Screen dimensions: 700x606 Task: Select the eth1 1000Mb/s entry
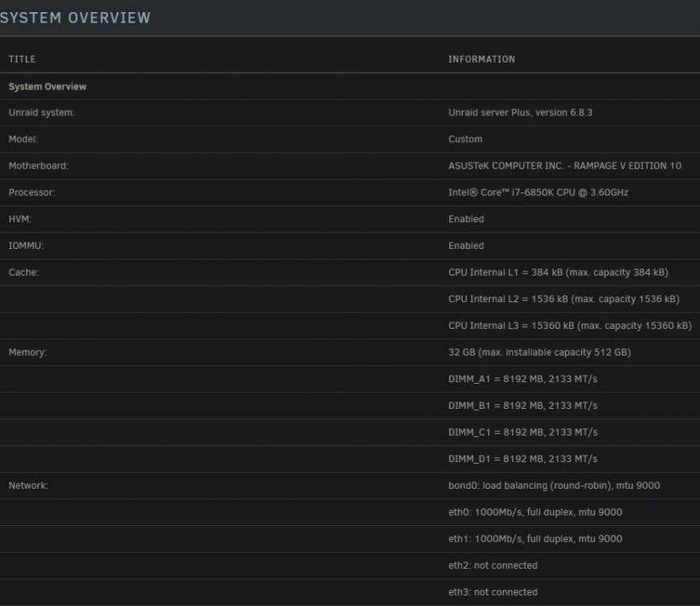(x=534, y=539)
